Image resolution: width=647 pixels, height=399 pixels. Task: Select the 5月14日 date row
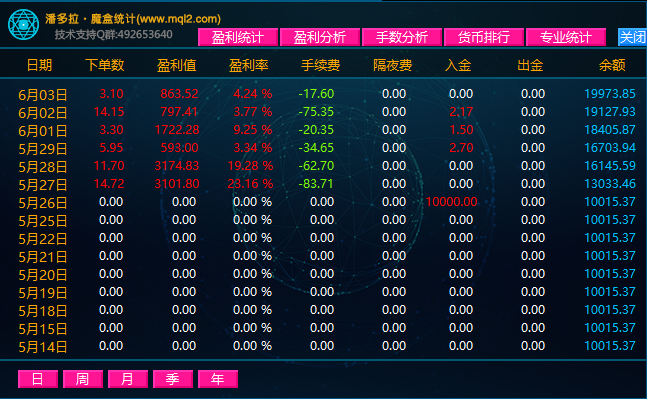(x=43, y=347)
